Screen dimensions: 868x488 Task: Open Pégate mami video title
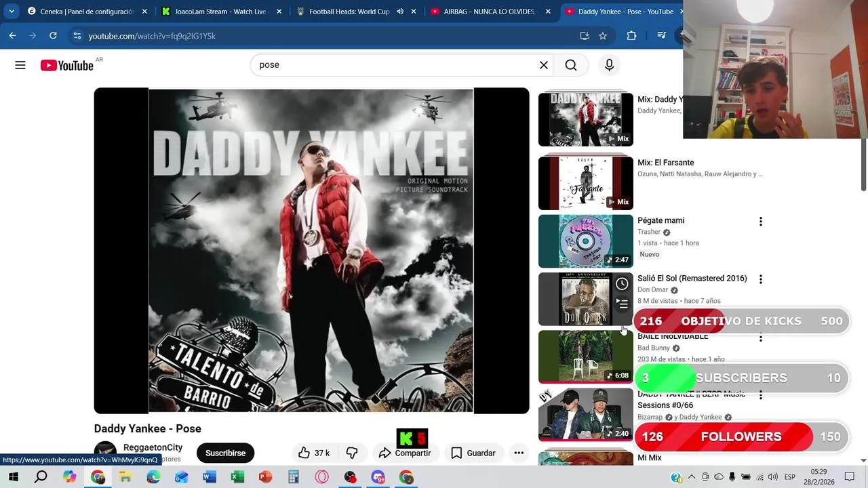click(660, 220)
